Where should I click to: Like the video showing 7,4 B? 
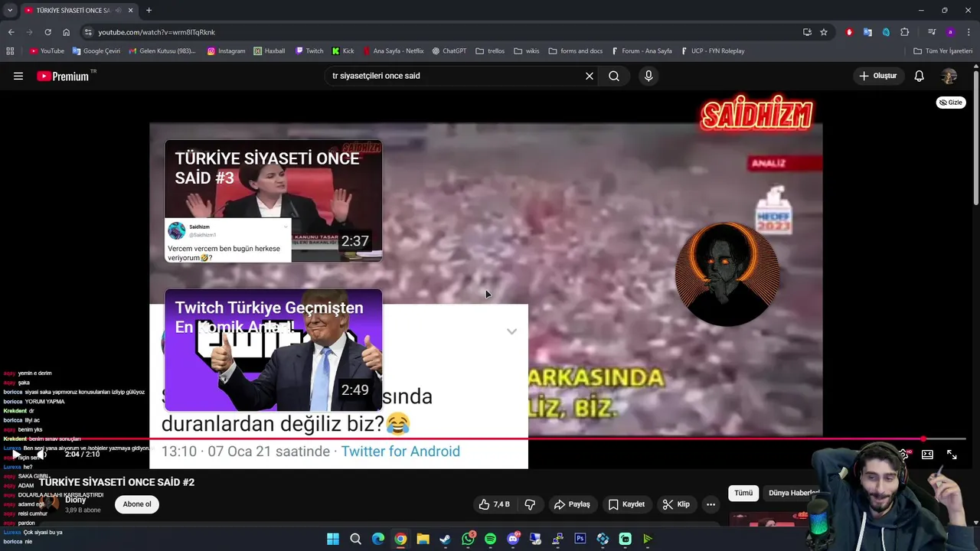click(494, 504)
